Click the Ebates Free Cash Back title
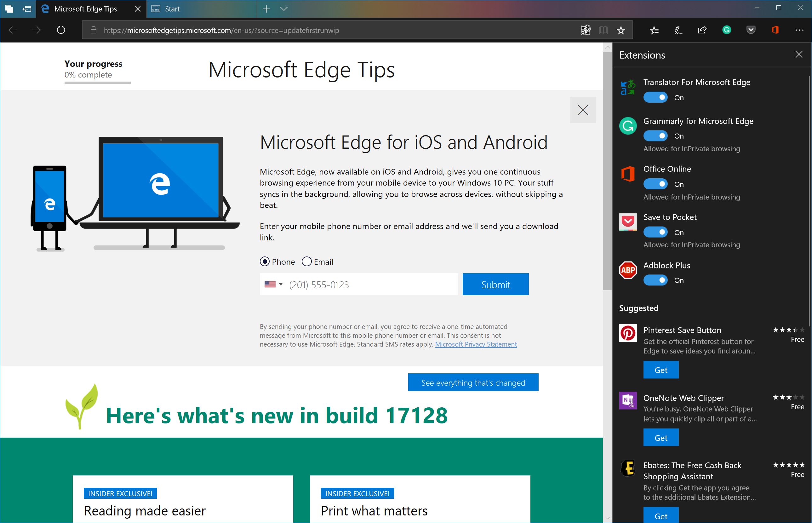 click(x=692, y=471)
